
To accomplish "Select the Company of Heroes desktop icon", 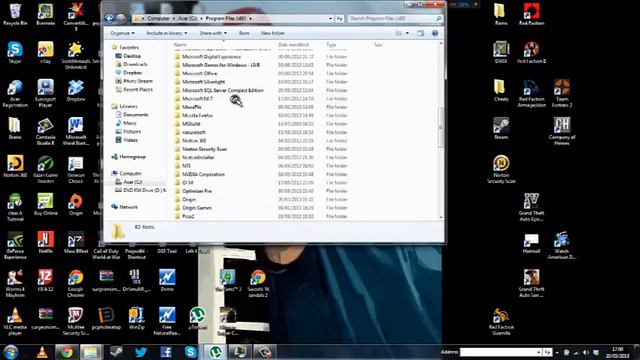I will (562, 131).
